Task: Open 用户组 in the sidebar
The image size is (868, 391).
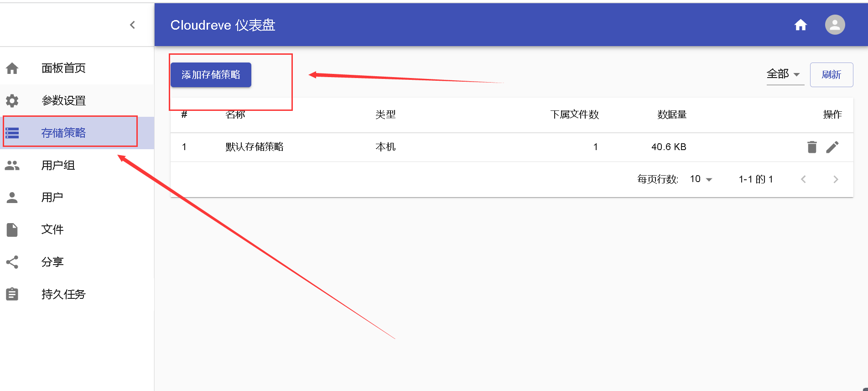Action: tap(77, 165)
